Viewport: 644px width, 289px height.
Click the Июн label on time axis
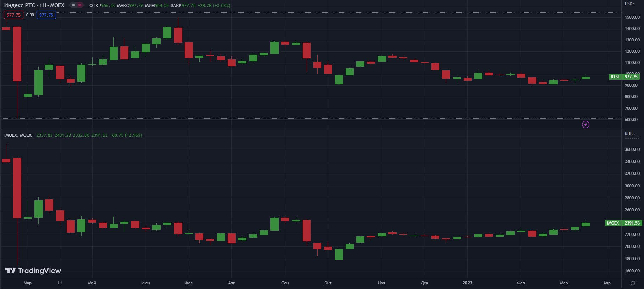(145, 283)
